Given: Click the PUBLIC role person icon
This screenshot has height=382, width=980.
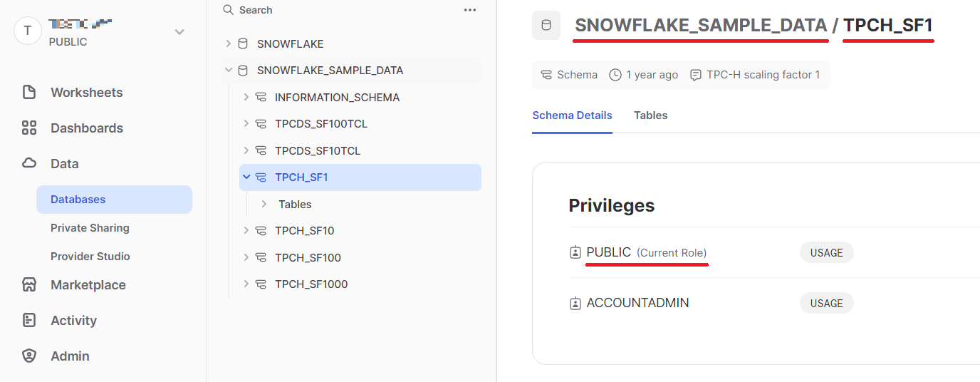Looking at the screenshot, I should point(575,252).
